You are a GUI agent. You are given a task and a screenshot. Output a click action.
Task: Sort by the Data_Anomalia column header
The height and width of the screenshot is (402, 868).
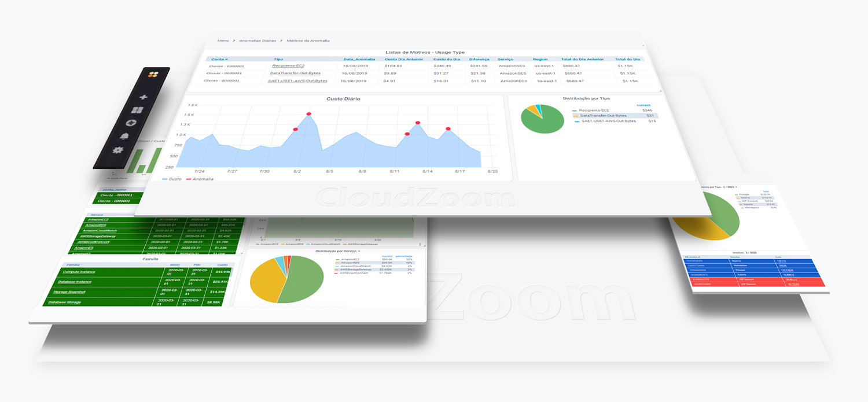point(359,59)
